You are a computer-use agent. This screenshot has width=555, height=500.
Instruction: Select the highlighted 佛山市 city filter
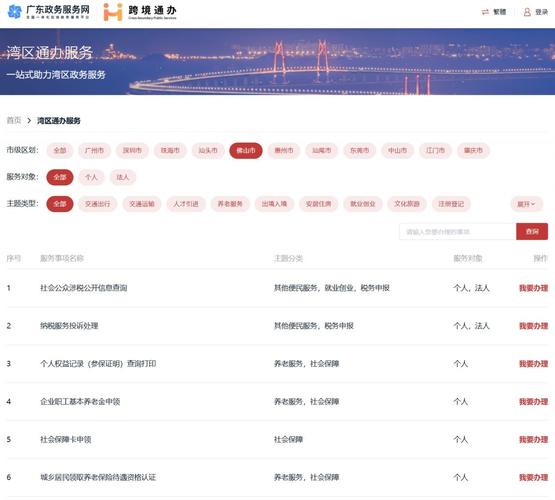(x=246, y=150)
